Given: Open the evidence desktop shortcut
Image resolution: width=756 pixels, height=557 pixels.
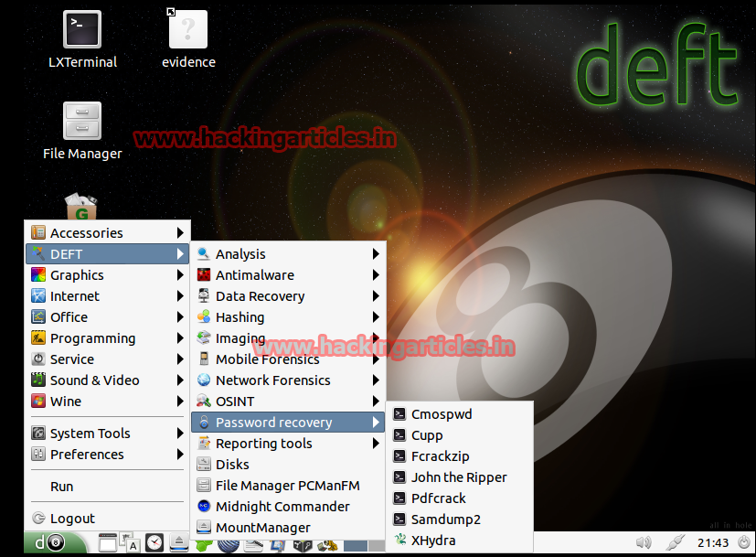Looking at the screenshot, I should tap(188, 39).
